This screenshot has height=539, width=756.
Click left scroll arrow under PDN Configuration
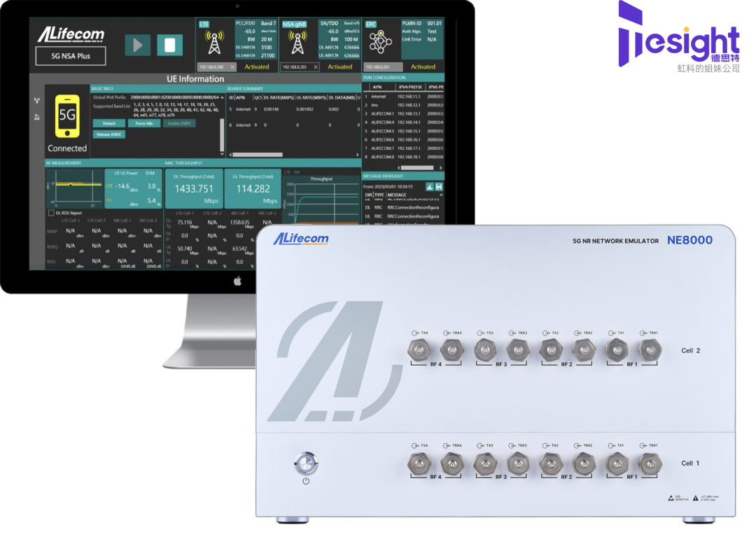click(x=398, y=168)
